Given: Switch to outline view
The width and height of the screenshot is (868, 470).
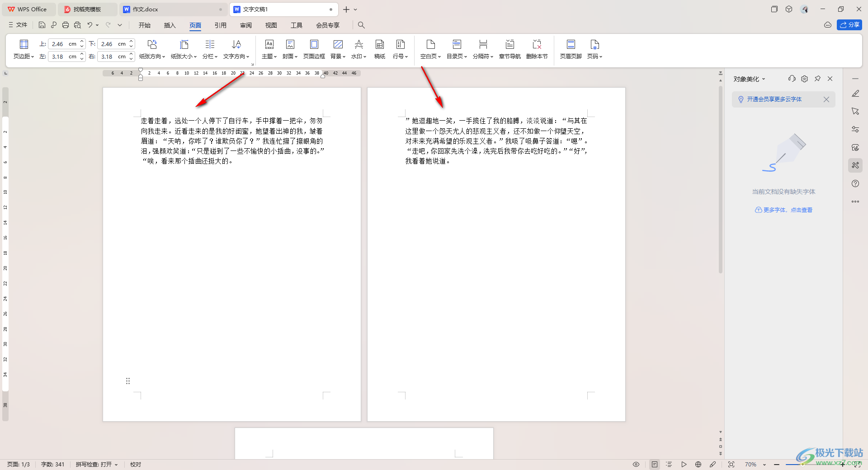Looking at the screenshot, I should 669,464.
